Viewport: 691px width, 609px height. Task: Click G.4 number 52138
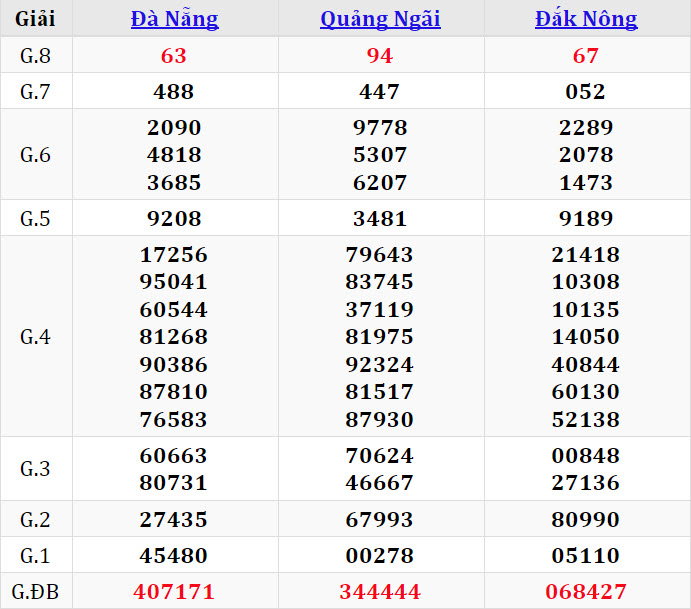pos(586,420)
